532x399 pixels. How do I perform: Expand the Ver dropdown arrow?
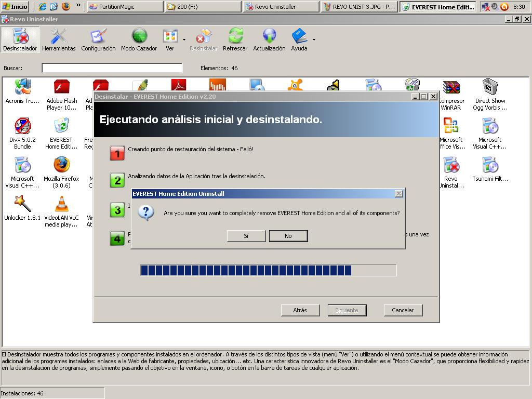(184, 39)
